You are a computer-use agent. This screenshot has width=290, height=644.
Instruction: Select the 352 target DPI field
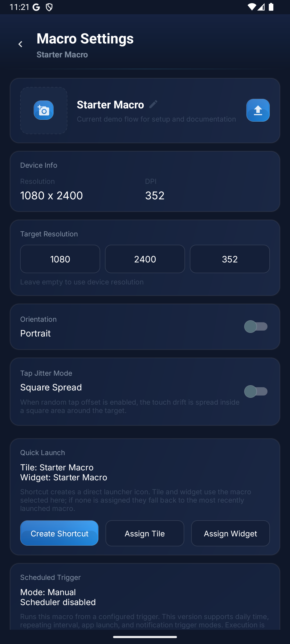(230, 259)
